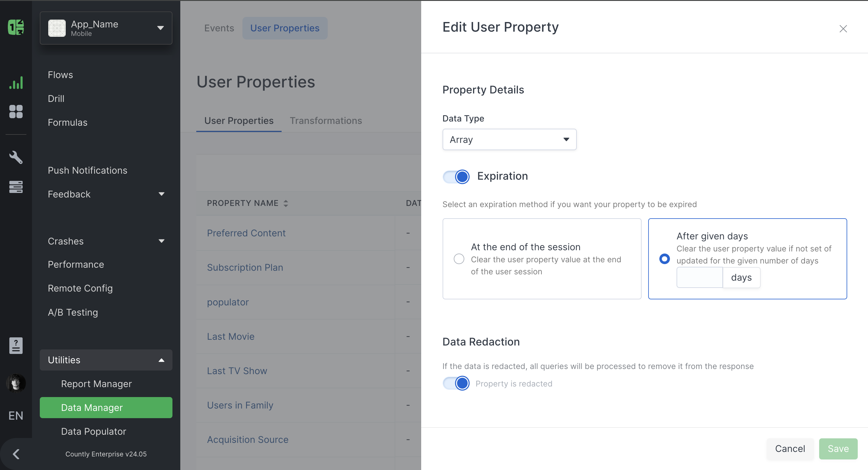
Task: Click the Cancel button
Action: pos(790,449)
